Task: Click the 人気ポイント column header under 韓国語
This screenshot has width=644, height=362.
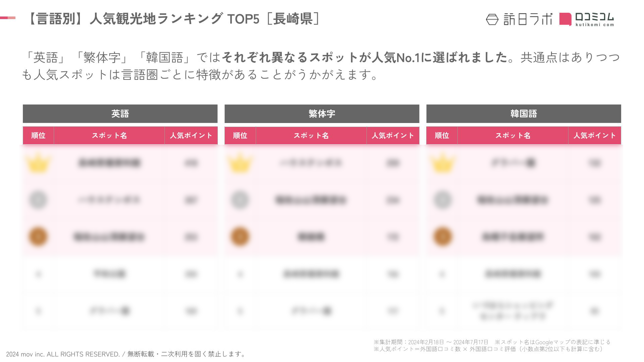Action: tap(595, 135)
